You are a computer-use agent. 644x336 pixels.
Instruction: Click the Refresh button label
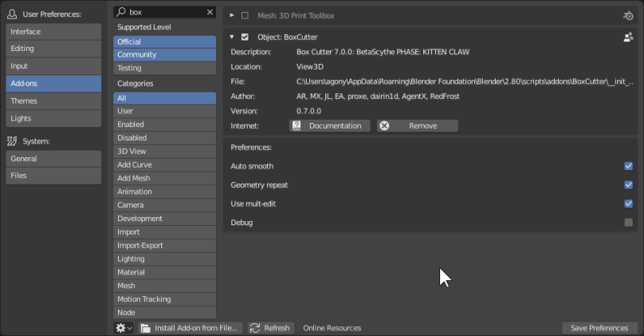pyautogui.click(x=277, y=328)
